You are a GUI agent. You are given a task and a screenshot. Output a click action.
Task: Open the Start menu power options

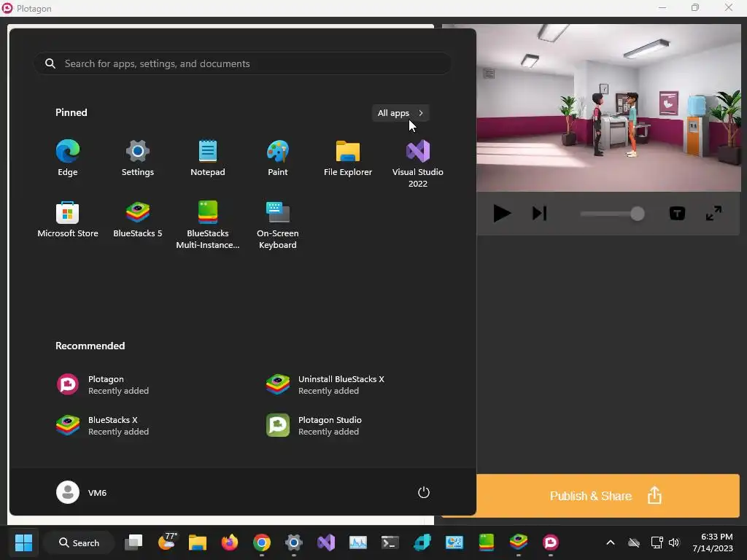424,492
